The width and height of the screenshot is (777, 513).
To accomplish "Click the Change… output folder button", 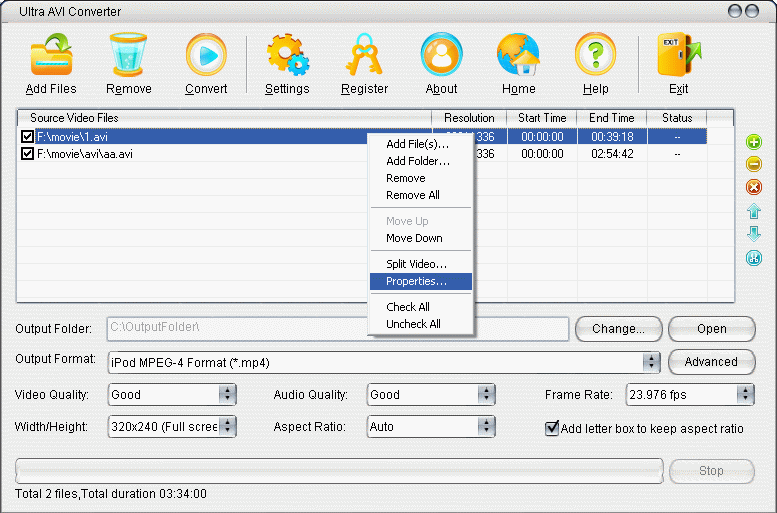I will [618, 329].
